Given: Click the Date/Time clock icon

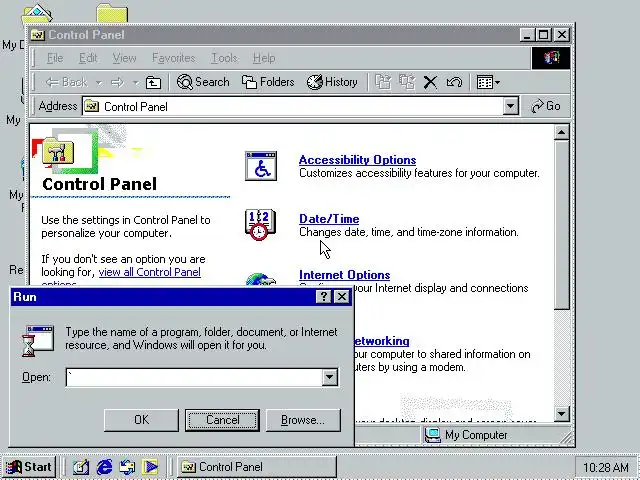Looking at the screenshot, I should (x=260, y=224).
